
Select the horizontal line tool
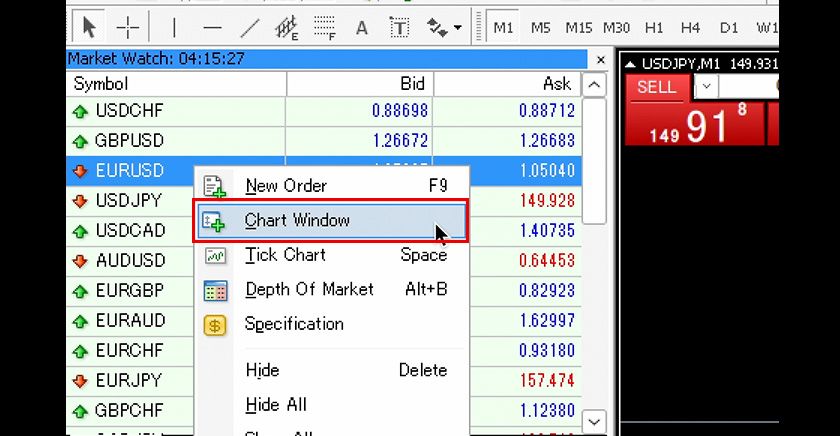212,27
